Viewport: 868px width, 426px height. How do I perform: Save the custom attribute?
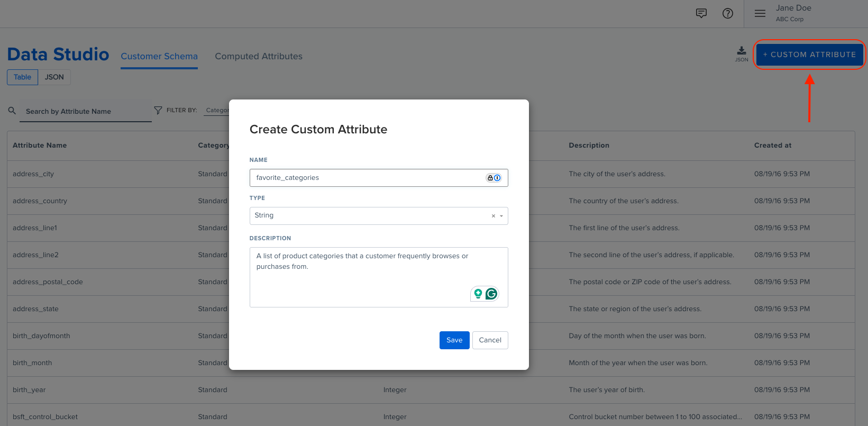[x=454, y=340]
